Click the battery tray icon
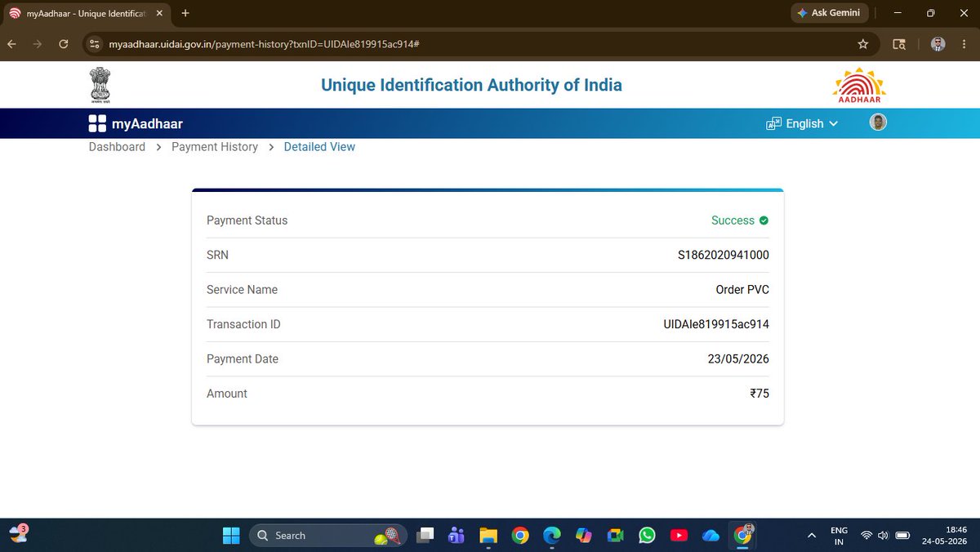The image size is (980, 552). pos(902,536)
